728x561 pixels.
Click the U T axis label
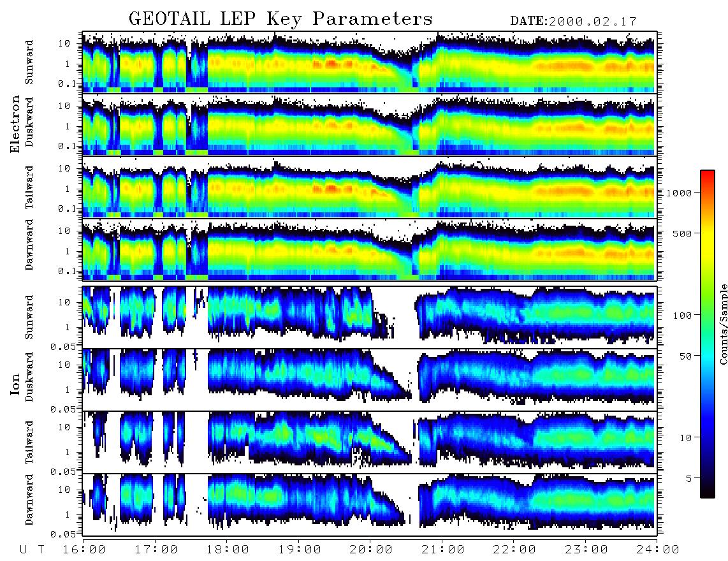pos(32,550)
